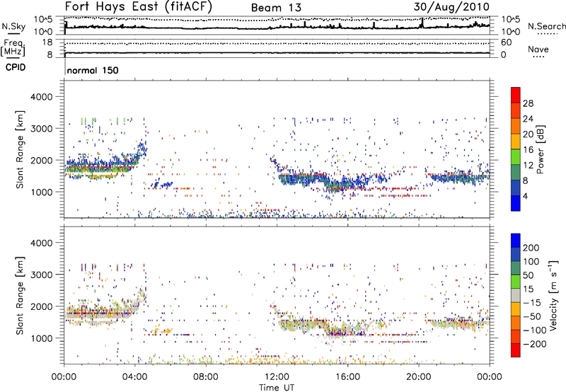
Task: Click the '-15' value on Velocity scale
Action: click(x=531, y=302)
